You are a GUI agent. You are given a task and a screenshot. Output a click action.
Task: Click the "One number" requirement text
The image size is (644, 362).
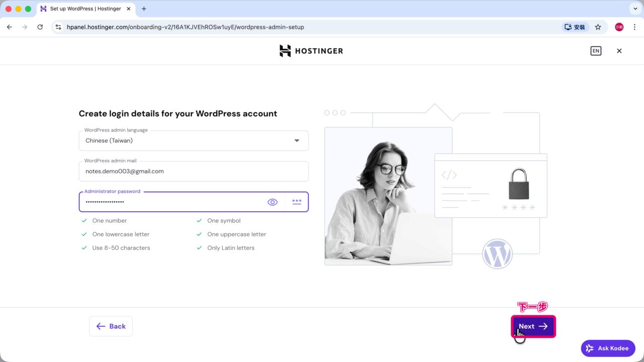[110, 221]
